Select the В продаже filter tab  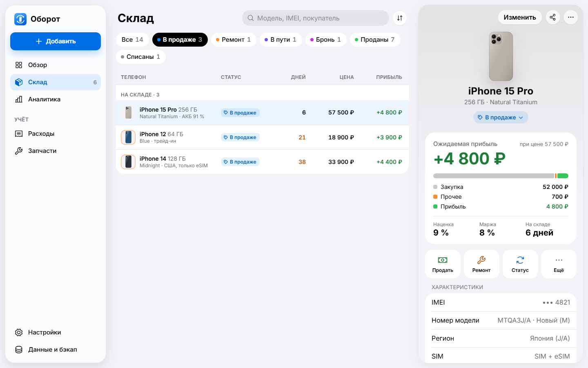click(x=180, y=40)
